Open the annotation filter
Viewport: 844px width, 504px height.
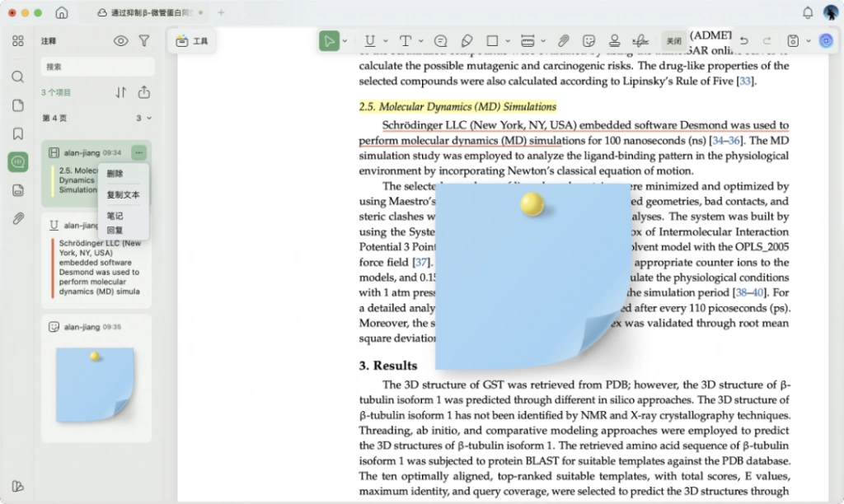click(x=144, y=41)
